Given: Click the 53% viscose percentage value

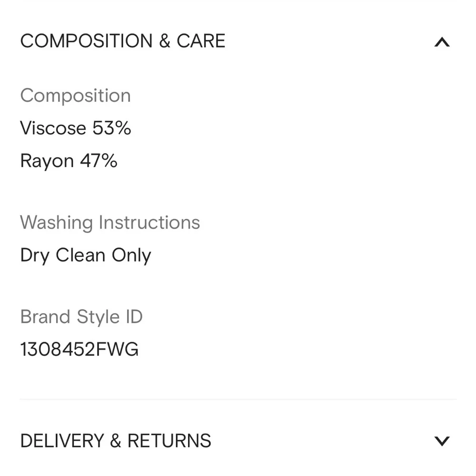Looking at the screenshot, I should 112,128.
